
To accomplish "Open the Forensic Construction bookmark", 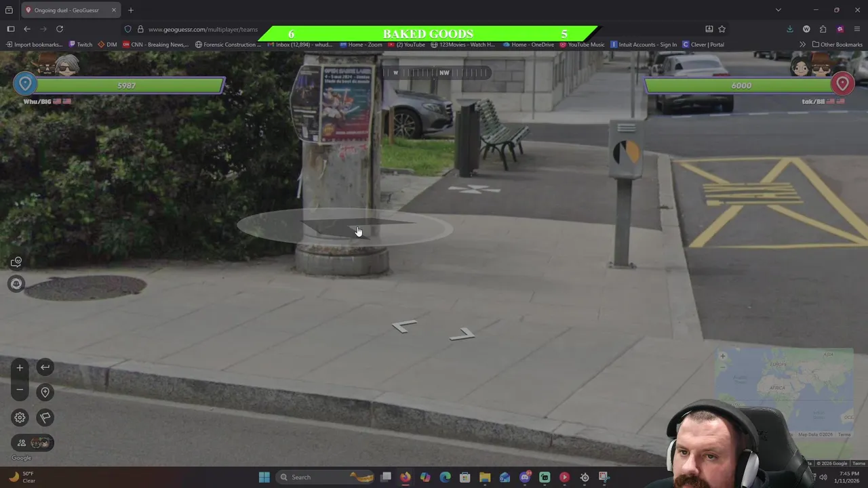I will point(228,45).
